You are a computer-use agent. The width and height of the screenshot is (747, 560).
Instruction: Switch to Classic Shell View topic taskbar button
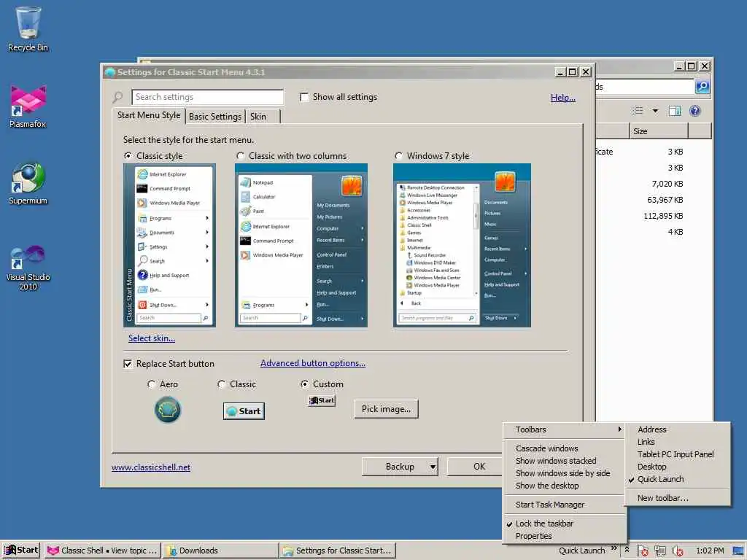pos(103,551)
